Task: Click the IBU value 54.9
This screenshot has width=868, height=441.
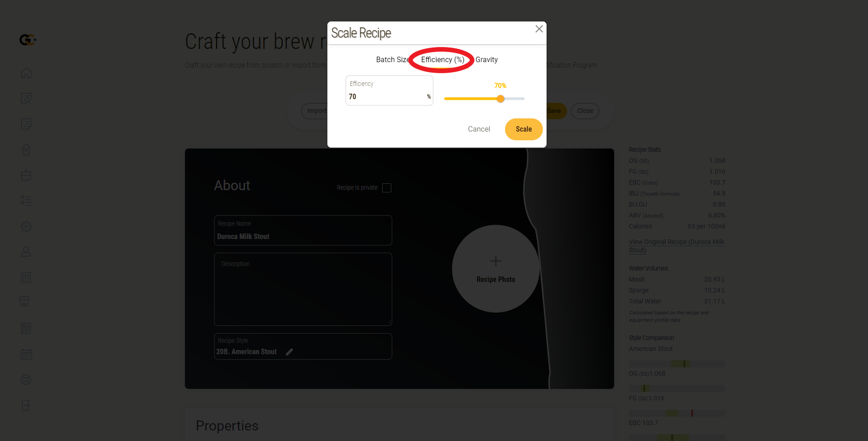Action: [719, 194]
